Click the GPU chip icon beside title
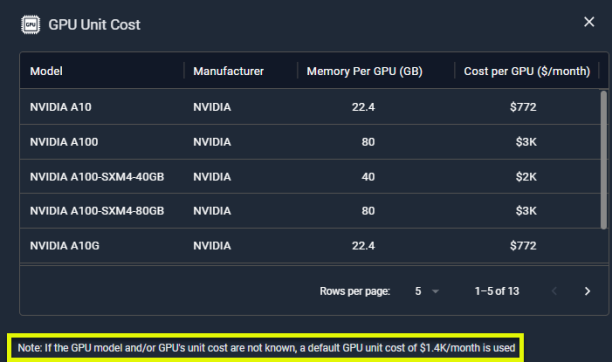612x362 pixels. click(x=30, y=25)
